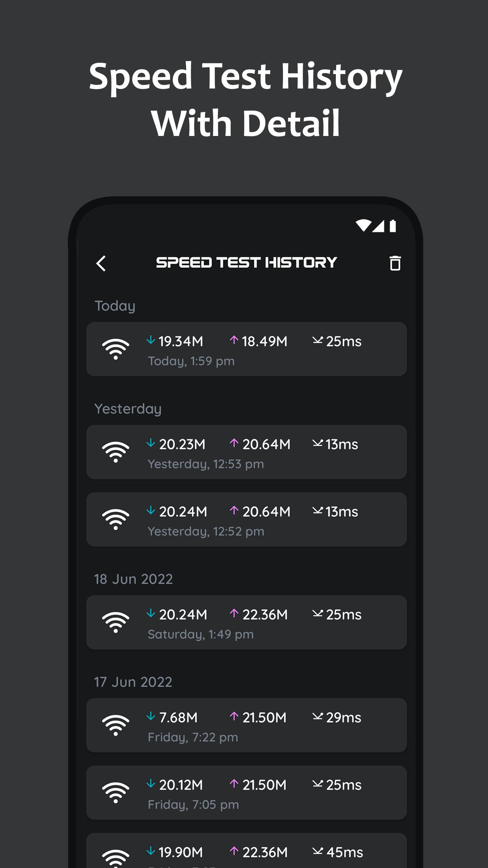488x868 pixels.
Task: Click the 17 Jun 2022 section header
Action: coord(133,682)
